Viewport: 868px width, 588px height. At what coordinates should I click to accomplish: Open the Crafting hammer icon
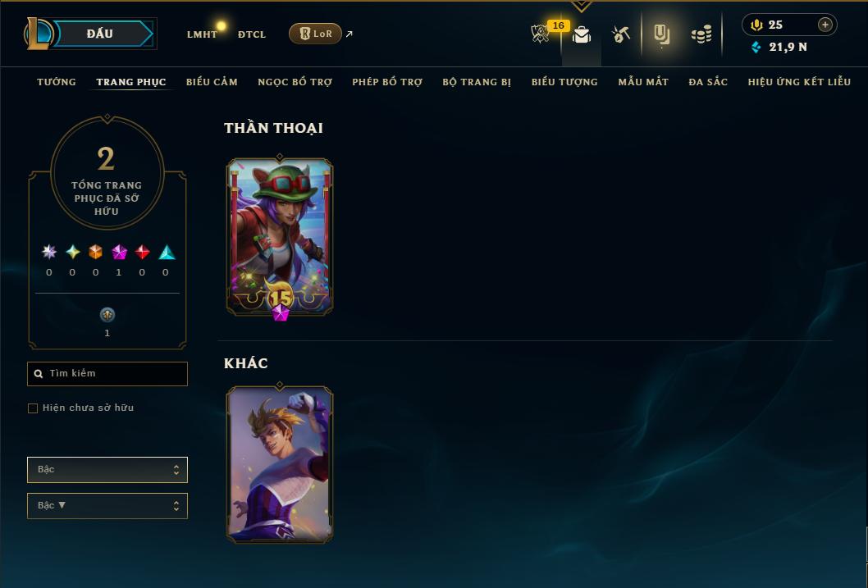coord(620,34)
